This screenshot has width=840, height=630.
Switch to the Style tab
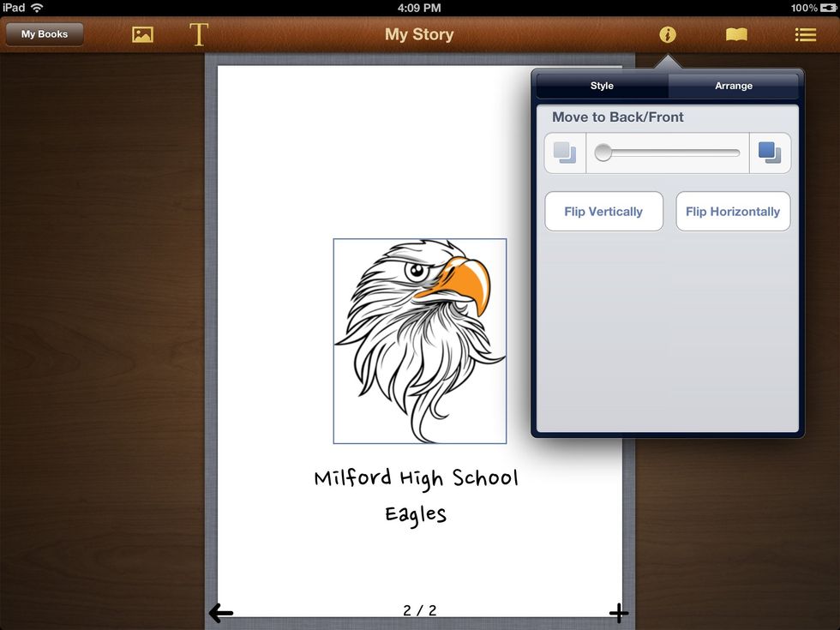point(602,86)
